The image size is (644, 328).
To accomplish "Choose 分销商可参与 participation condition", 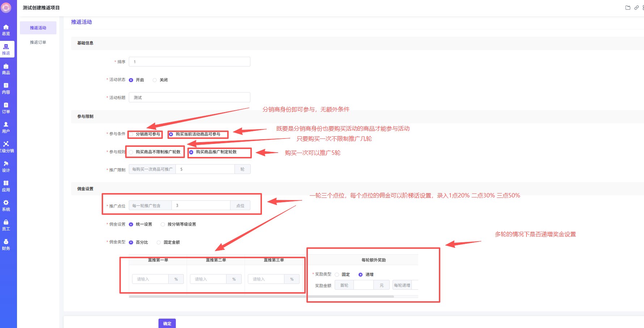I will (132, 135).
